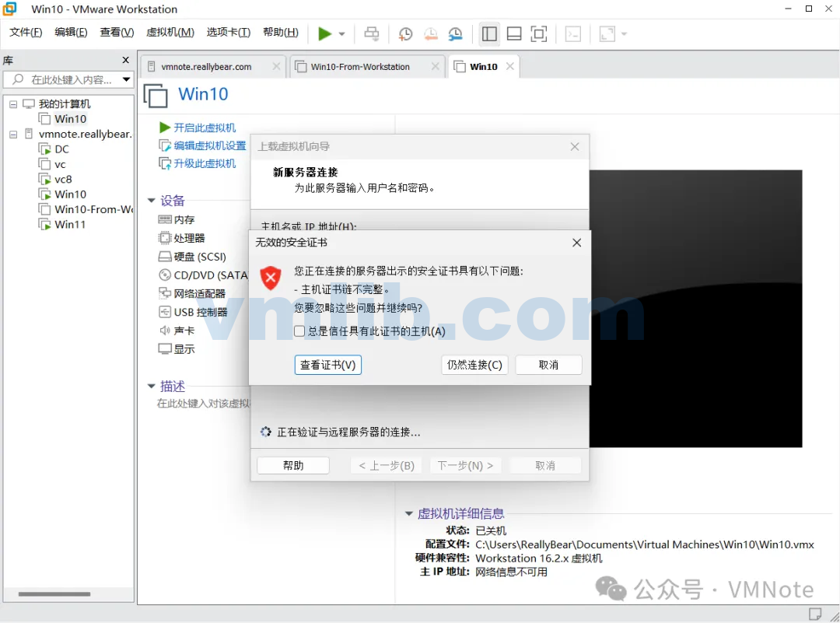This screenshot has height=623, width=840.
Task: Open the Power button dropdown arrow
Action: pyautogui.click(x=340, y=33)
